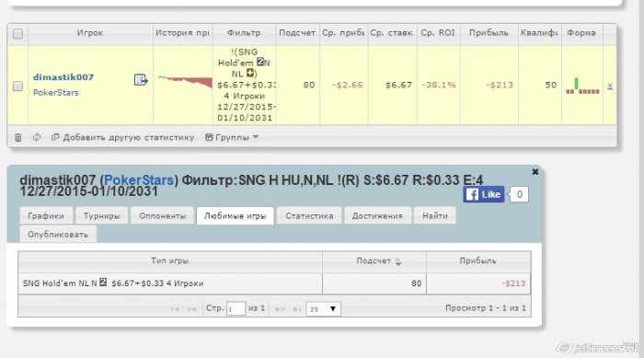Screen dimensions: 644x358
Task: Click heads-up icon in game type row
Action: [x=103, y=283]
